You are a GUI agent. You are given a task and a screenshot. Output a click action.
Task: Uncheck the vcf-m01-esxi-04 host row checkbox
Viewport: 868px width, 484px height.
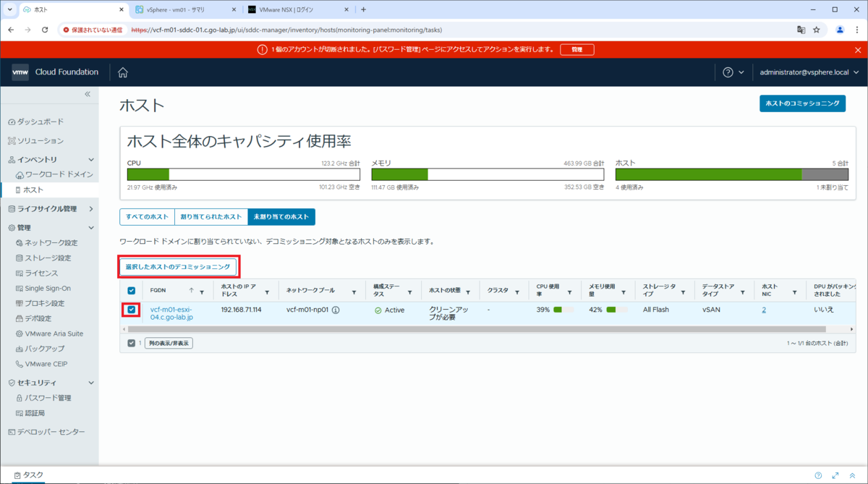[x=131, y=310]
